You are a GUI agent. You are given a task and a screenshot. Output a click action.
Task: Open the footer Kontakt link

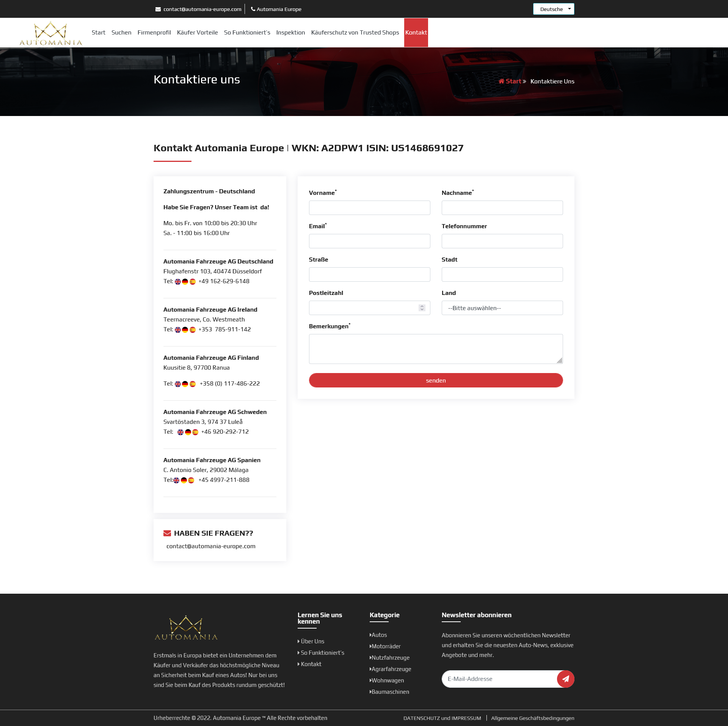click(x=311, y=664)
